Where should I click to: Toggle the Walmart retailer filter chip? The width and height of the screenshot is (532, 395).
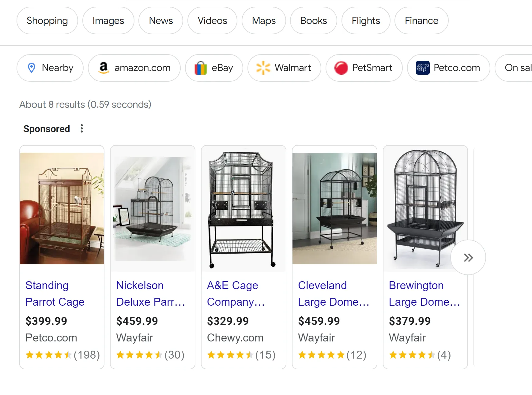[284, 68]
